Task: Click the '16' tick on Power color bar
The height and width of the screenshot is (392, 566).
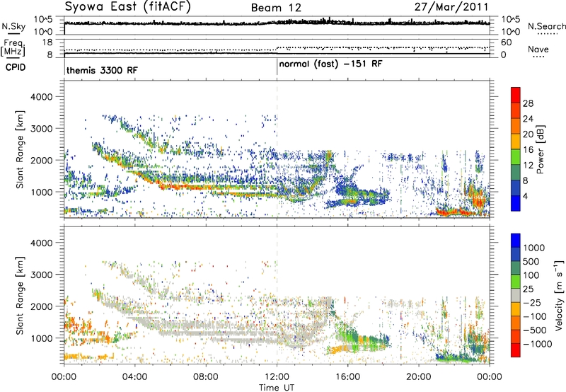Action: pos(528,150)
